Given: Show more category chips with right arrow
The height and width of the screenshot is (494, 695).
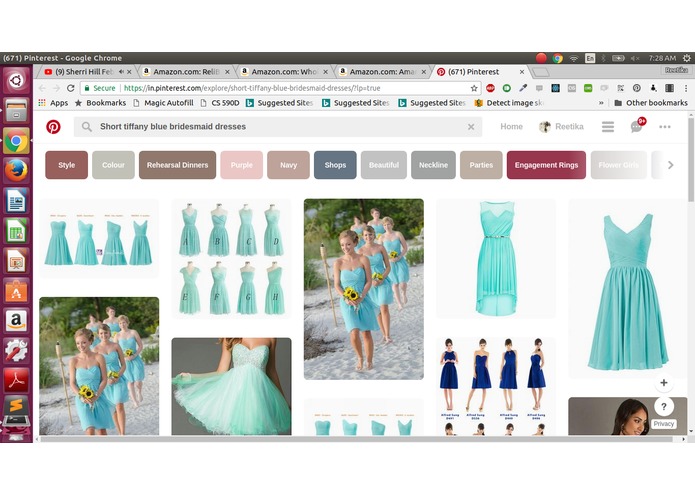Looking at the screenshot, I should pos(670,165).
